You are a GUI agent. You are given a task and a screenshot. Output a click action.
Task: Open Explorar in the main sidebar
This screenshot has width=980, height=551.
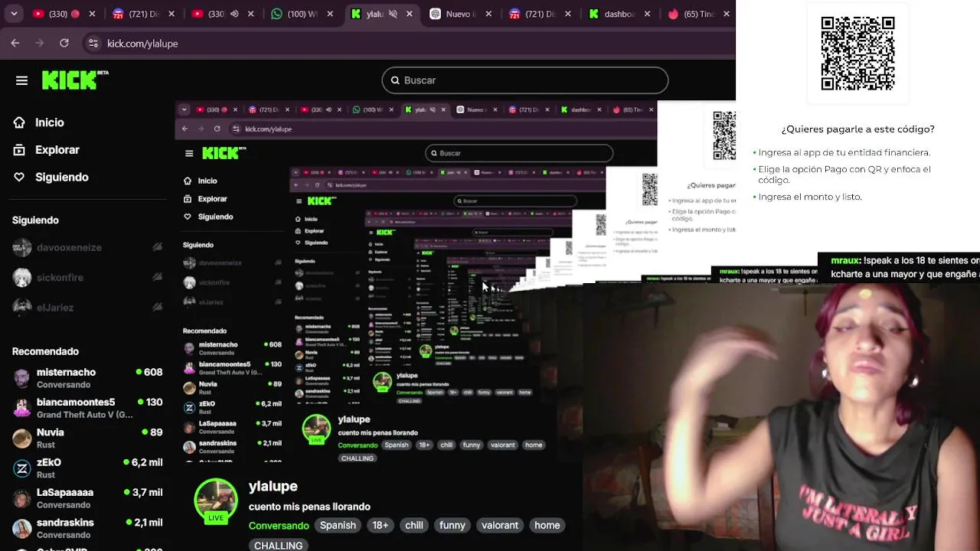(x=57, y=150)
